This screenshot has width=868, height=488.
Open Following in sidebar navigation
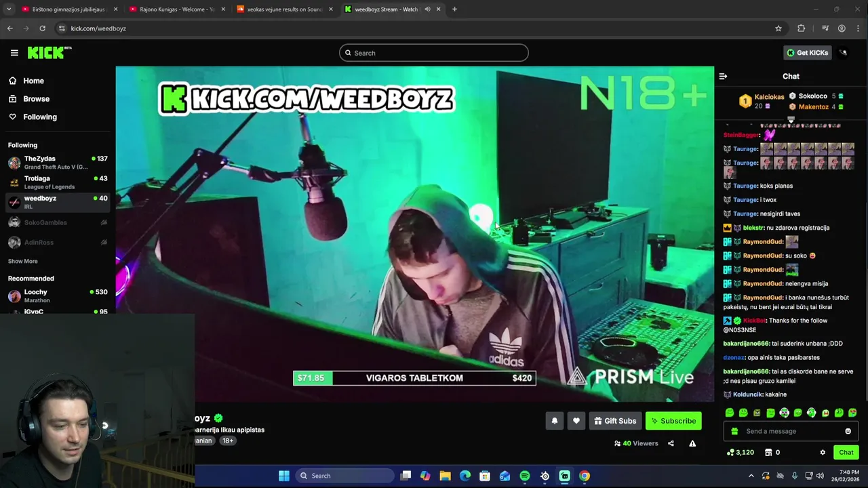[x=40, y=117]
